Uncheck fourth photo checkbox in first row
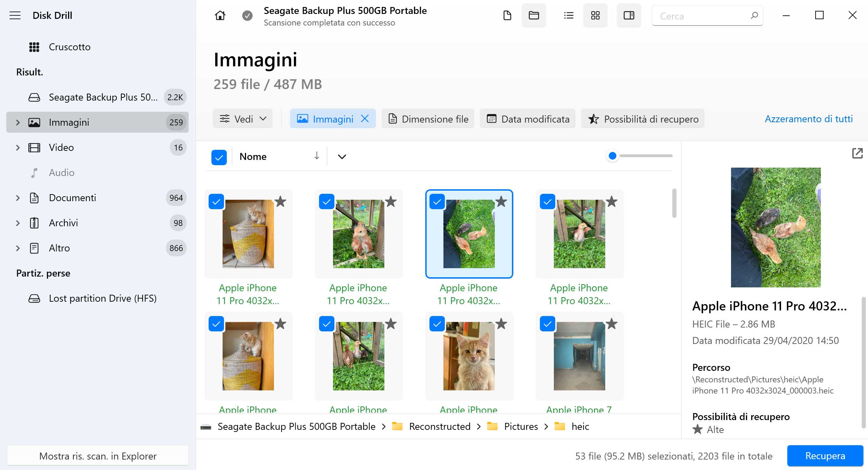868x470 pixels. pyautogui.click(x=548, y=201)
